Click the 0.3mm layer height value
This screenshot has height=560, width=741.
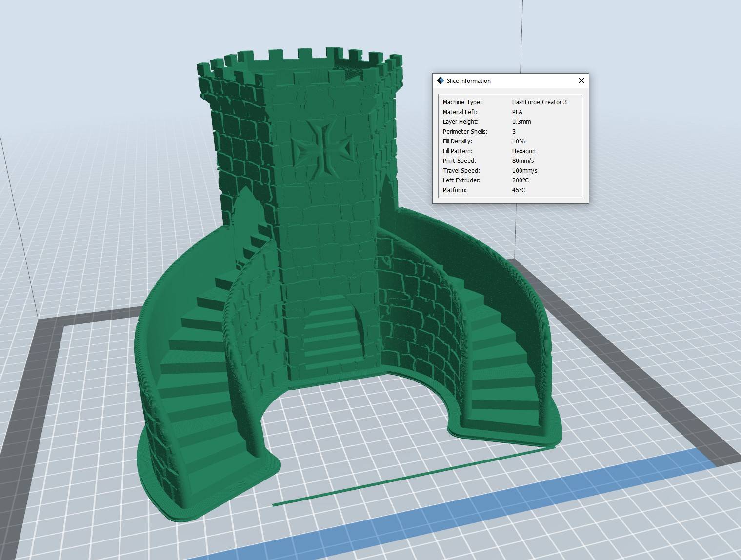click(x=521, y=122)
